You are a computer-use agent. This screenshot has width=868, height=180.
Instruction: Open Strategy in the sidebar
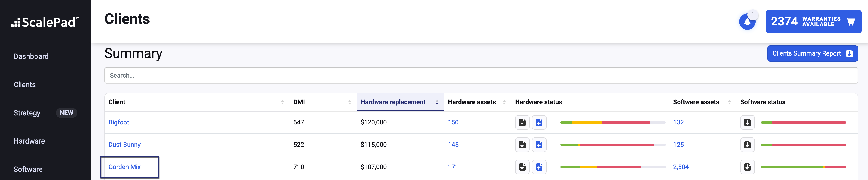27,113
